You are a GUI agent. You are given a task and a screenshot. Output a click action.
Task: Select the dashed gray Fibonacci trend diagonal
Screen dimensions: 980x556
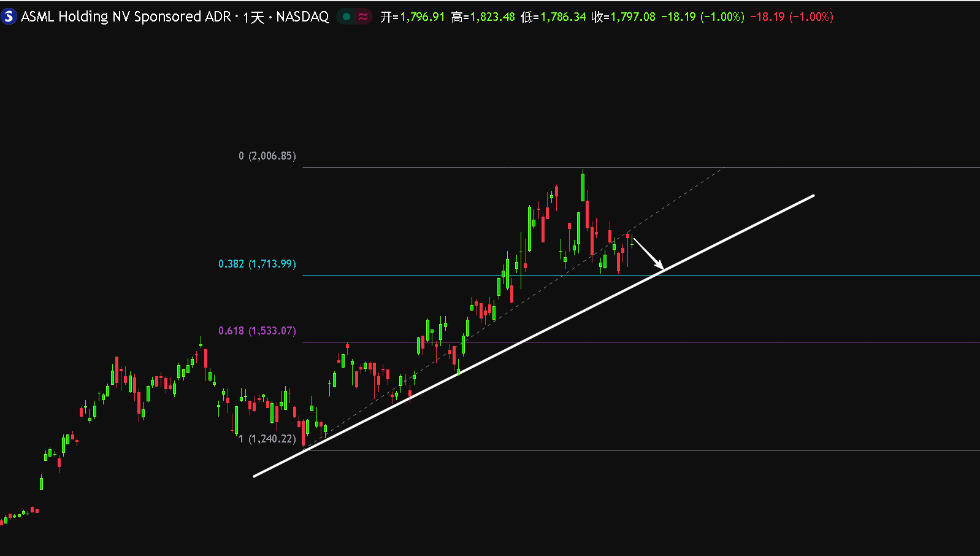[x=514, y=308]
